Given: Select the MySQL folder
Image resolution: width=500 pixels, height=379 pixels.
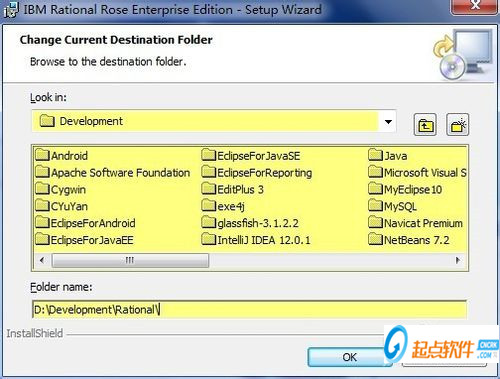Looking at the screenshot, I should click(393, 206).
